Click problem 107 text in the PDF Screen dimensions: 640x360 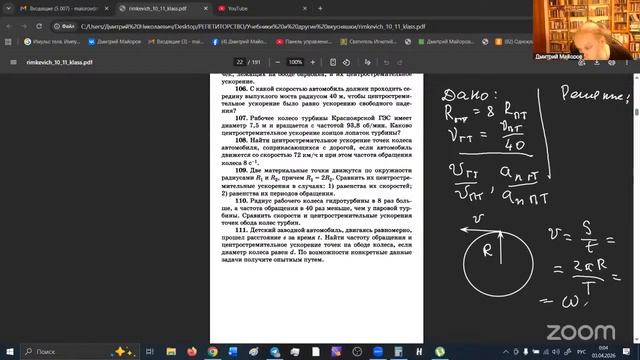click(317, 125)
